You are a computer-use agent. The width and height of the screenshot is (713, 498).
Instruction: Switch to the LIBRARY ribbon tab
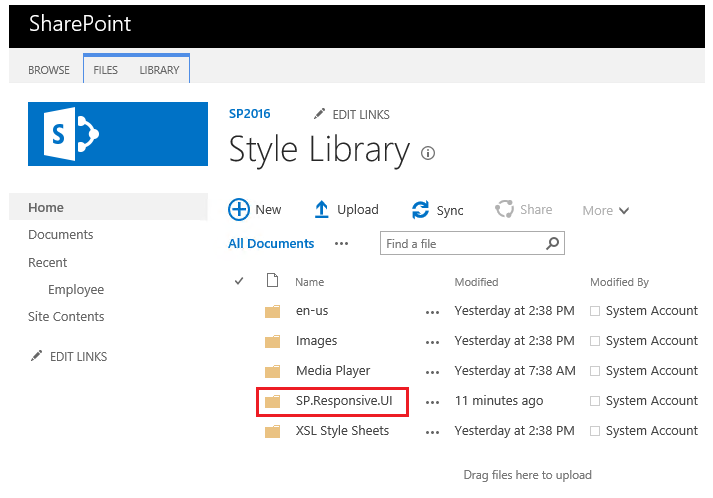point(159,70)
